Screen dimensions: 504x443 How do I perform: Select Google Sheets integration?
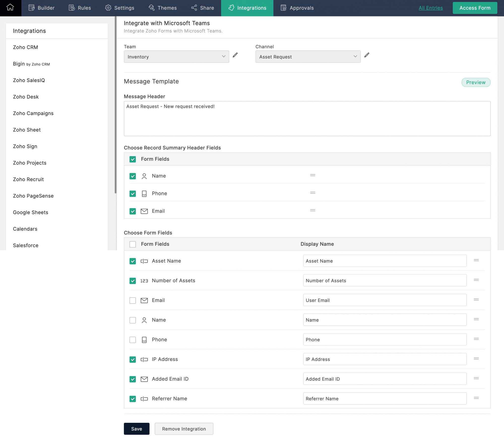click(x=30, y=212)
